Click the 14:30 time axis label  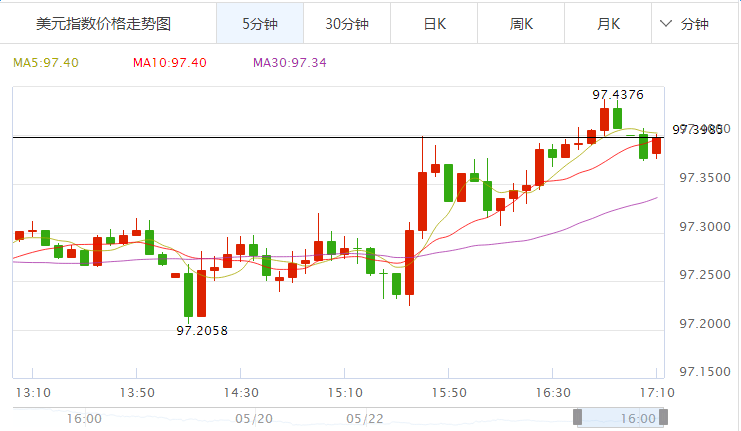point(241,393)
